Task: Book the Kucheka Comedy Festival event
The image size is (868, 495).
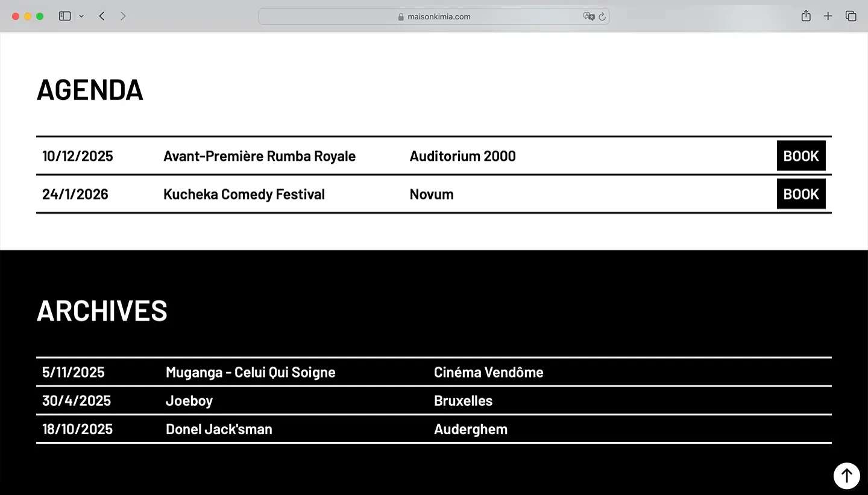Action: [800, 194]
